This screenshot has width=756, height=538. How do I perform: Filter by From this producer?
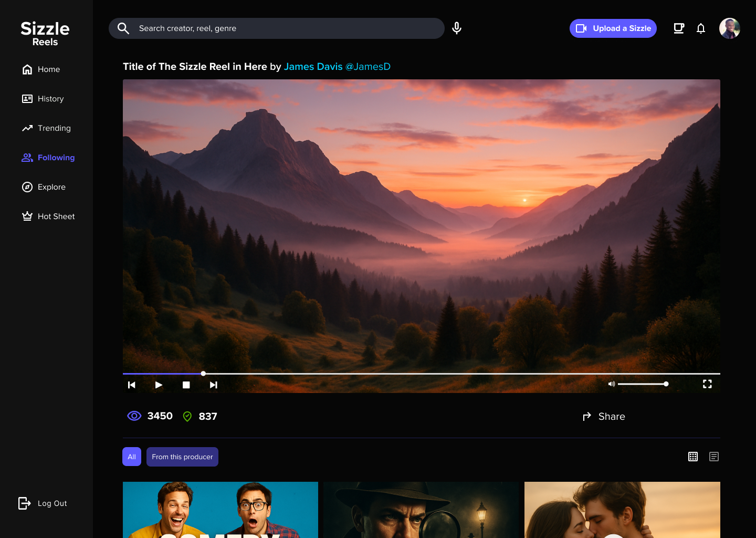click(x=182, y=457)
